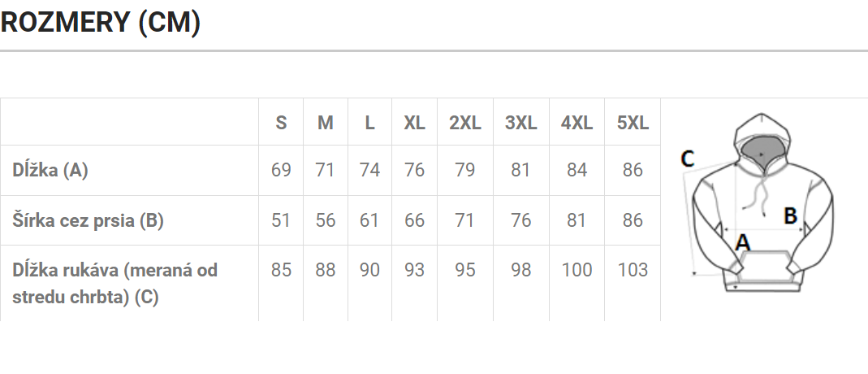Click the letter C on hoodie diagram
The width and height of the screenshot is (868, 374).
tap(687, 159)
